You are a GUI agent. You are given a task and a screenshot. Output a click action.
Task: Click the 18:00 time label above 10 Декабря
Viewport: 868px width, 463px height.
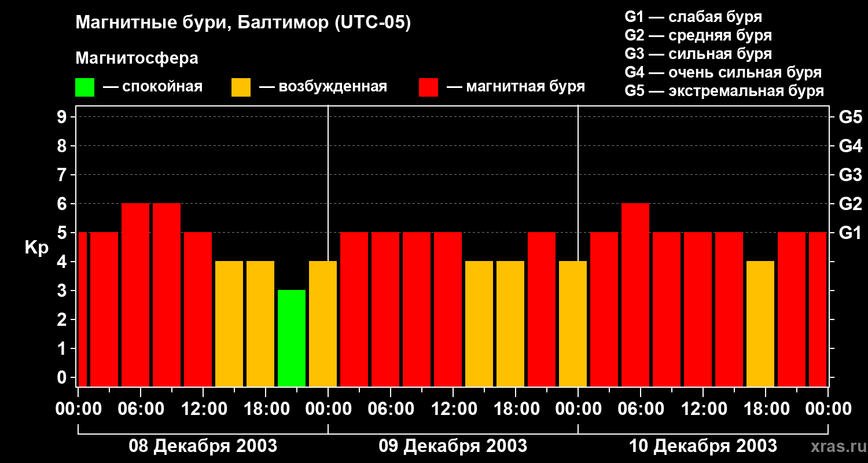766,409
